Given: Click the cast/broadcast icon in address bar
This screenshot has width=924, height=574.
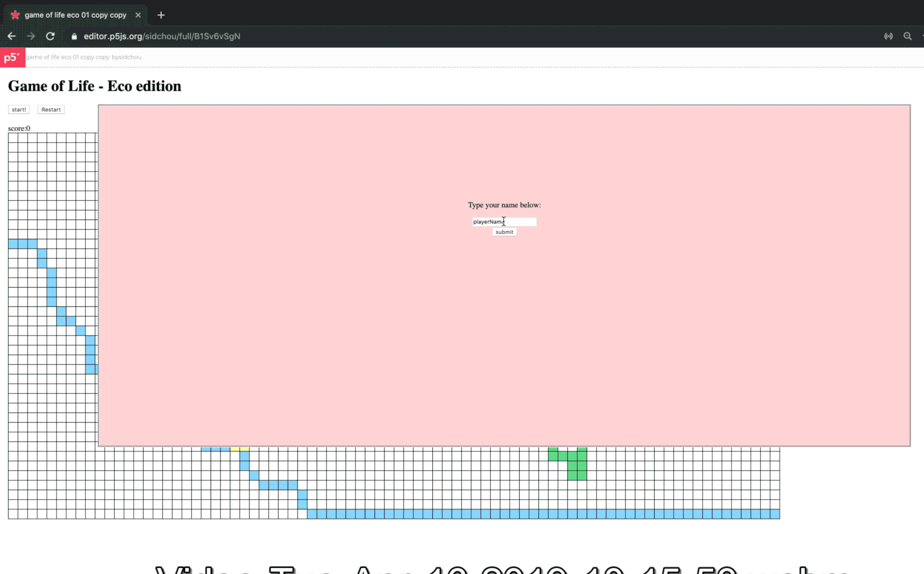Looking at the screenshot, I should click(888, 36).
